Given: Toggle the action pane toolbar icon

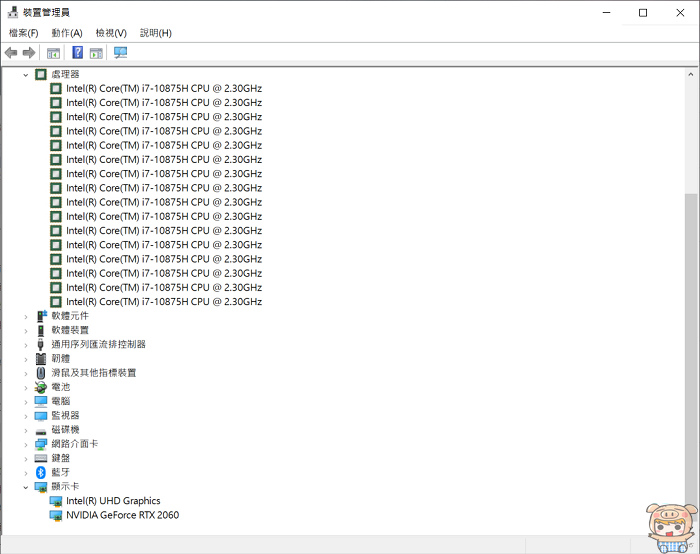Looking at the screenshot, I should coord(96,53).
